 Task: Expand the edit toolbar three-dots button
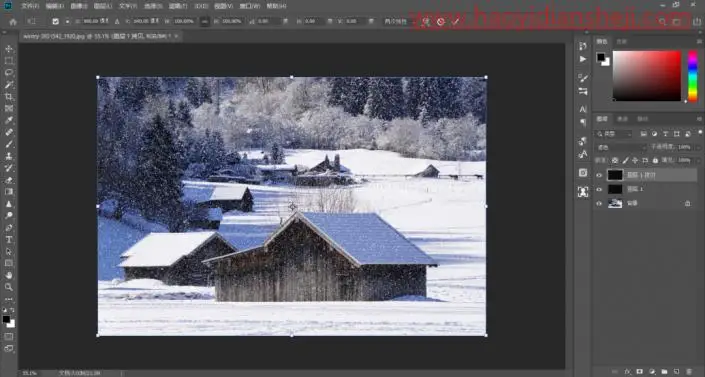[9, 299]
